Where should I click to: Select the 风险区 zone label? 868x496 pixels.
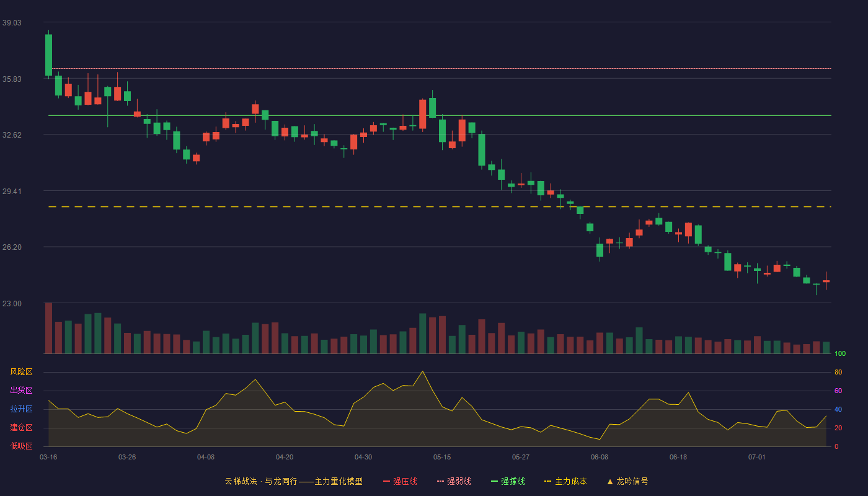click(21, 372)
